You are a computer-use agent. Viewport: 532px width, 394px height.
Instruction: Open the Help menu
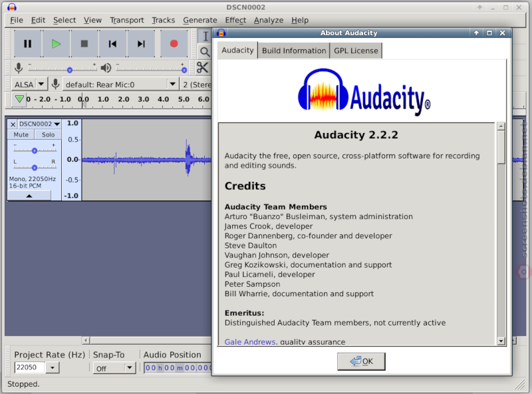[x=300, y=21]
